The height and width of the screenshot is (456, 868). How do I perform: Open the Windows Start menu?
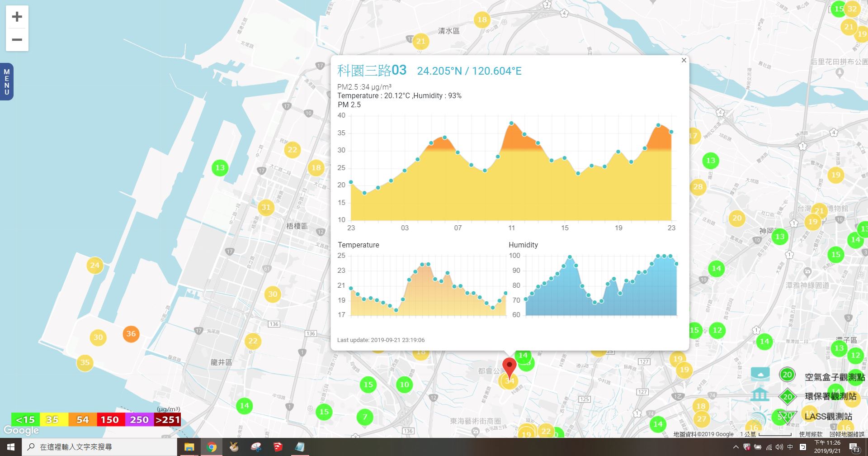(11, 447)
